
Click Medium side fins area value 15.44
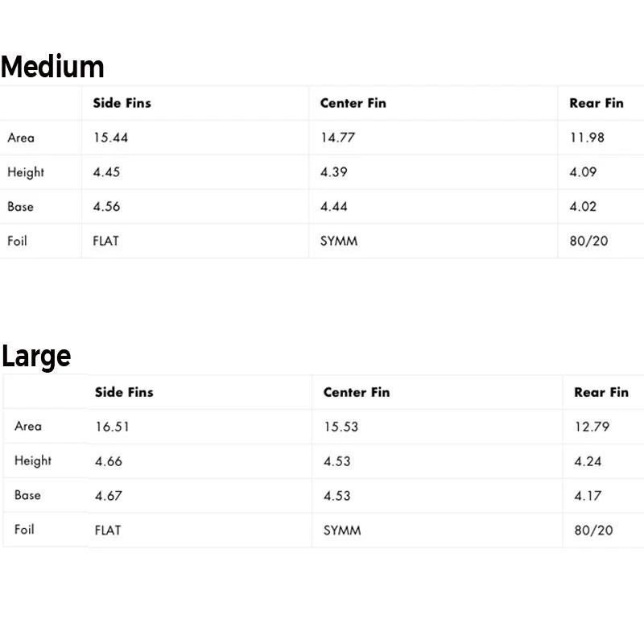(x=110, y=138)
